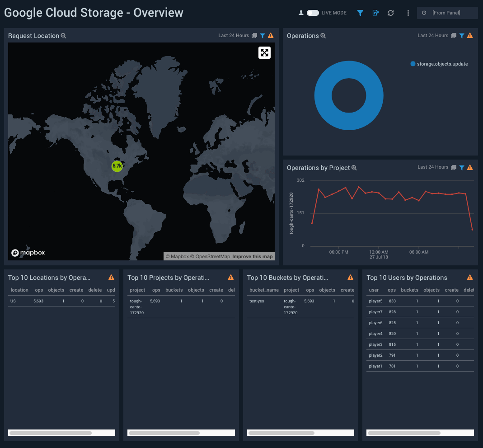The width and height of the screenshot is (483, 448).
Task: Click the Operations by Project panel title
Action: point(319,168)
